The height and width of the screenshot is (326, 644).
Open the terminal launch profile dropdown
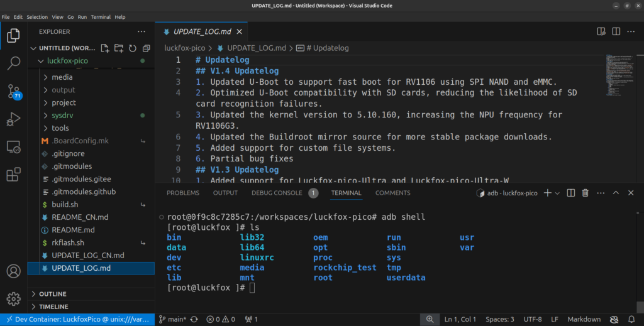[x=557, y=193]
